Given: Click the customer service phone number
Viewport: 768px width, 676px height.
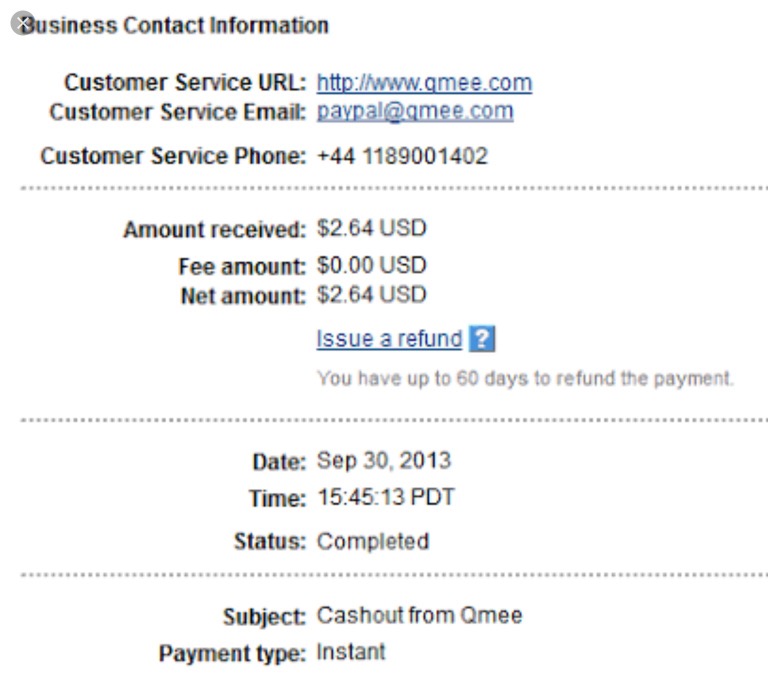Looking at the screenshot, I should (402, 156).
